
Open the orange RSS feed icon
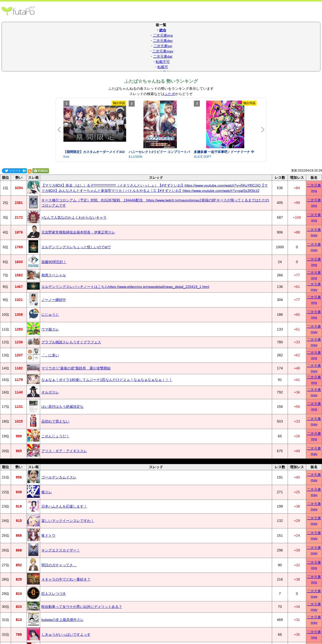coord(30,171)
